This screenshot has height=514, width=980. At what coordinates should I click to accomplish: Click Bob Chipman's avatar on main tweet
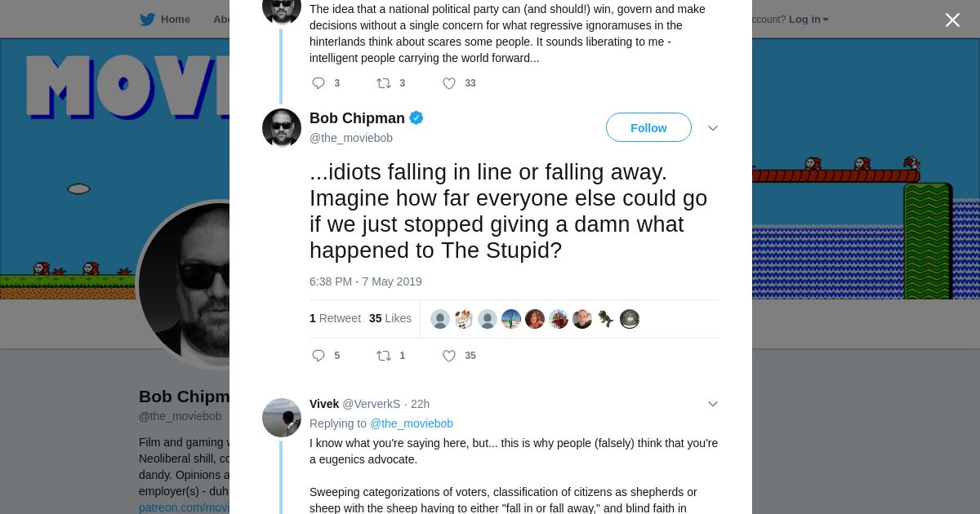point(282,128)
